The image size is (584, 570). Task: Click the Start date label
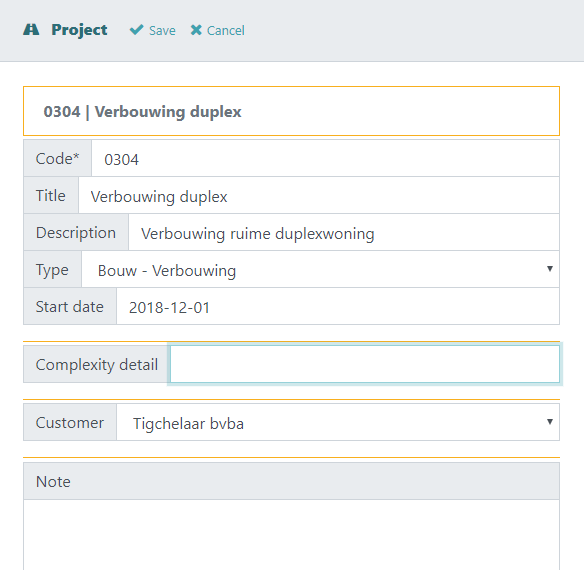click(70, 307)
